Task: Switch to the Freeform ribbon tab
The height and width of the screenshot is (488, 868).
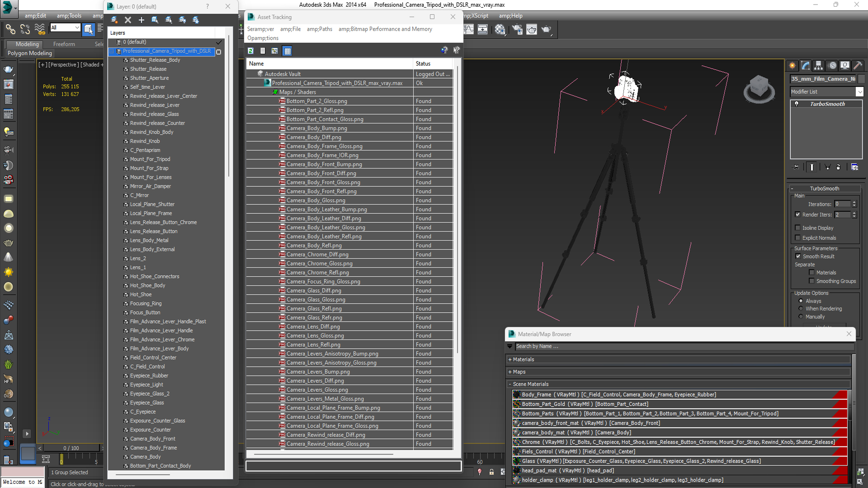Action: point(64,44)
